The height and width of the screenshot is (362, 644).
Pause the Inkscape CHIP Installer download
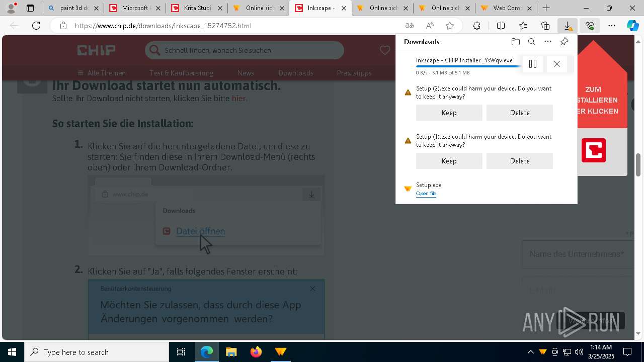click(x=533, y=64)
